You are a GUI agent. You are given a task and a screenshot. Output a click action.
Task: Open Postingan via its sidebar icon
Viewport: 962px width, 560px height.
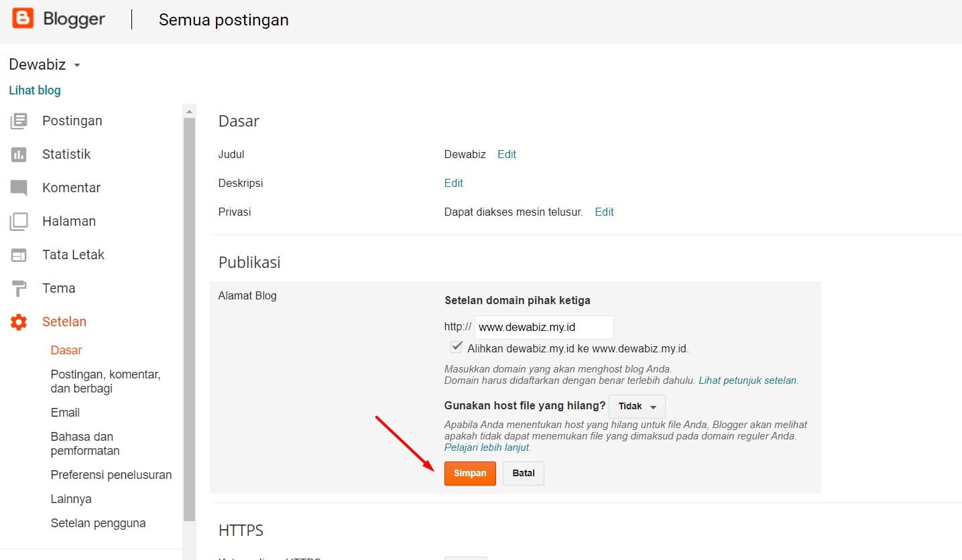tap(19, 121)
